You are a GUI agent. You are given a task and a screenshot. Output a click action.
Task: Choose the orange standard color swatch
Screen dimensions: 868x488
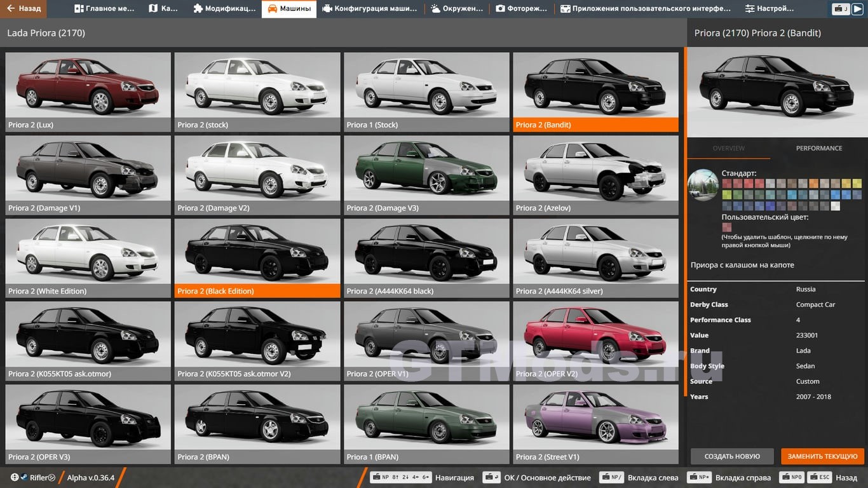coord(814,184)
